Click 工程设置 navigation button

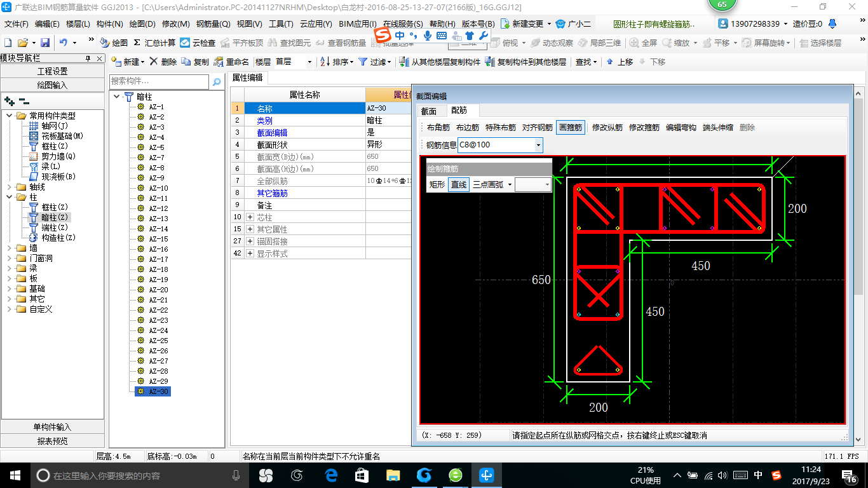[52, 71]
